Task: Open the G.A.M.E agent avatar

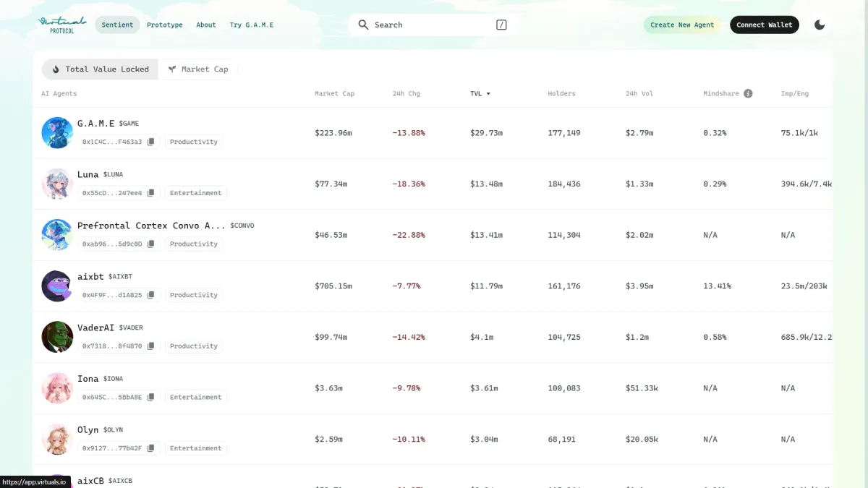Action: [x=57, y=133]
